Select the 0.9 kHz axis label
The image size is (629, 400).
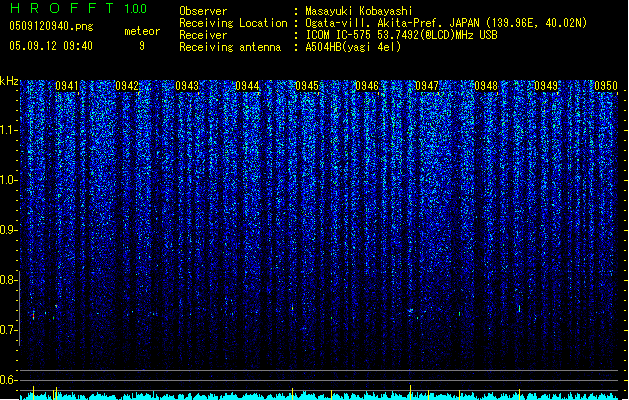point(8,230)
